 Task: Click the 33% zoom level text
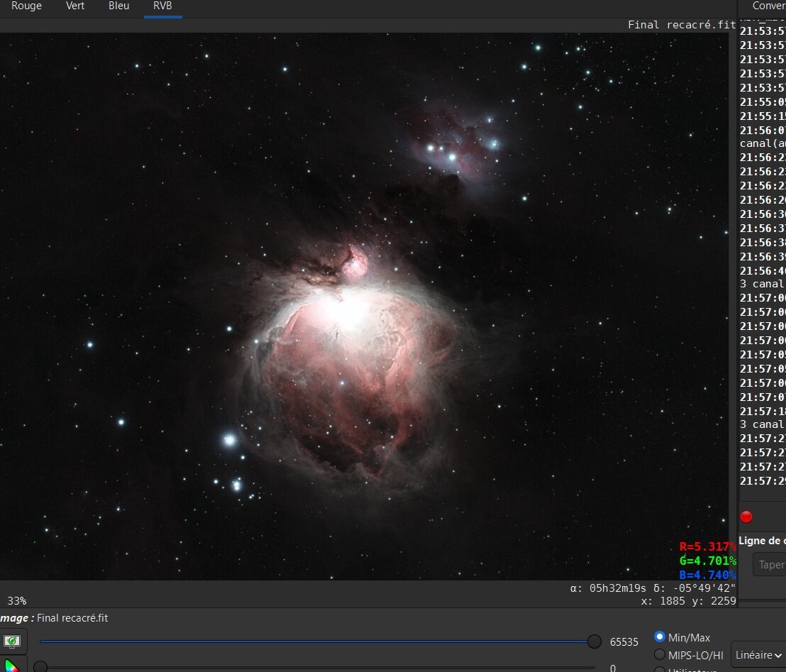pos(16,600)
